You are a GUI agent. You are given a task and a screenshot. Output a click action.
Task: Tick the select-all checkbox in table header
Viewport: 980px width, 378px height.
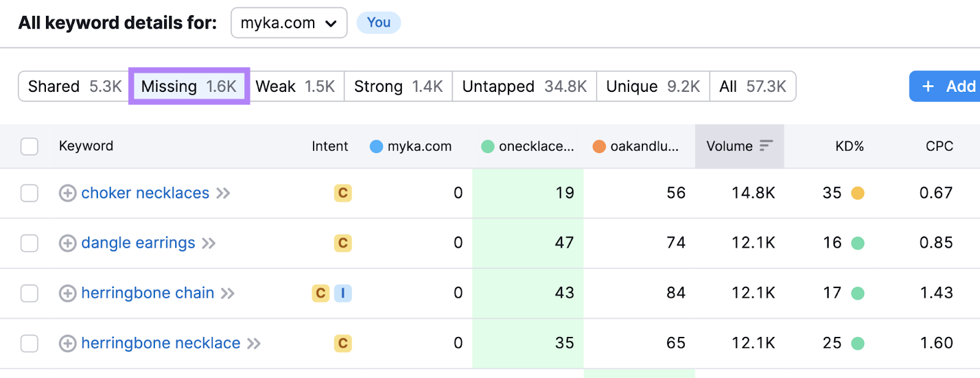[29, 146]
